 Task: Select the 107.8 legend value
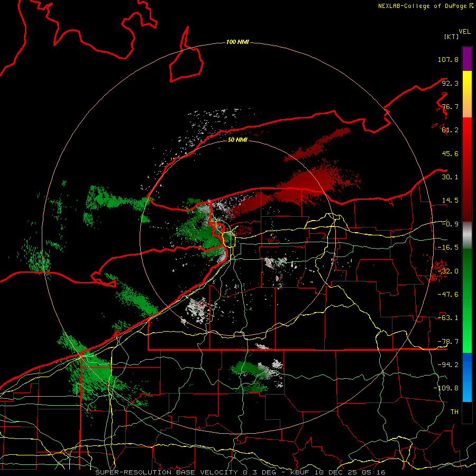(x=448, y=59)
